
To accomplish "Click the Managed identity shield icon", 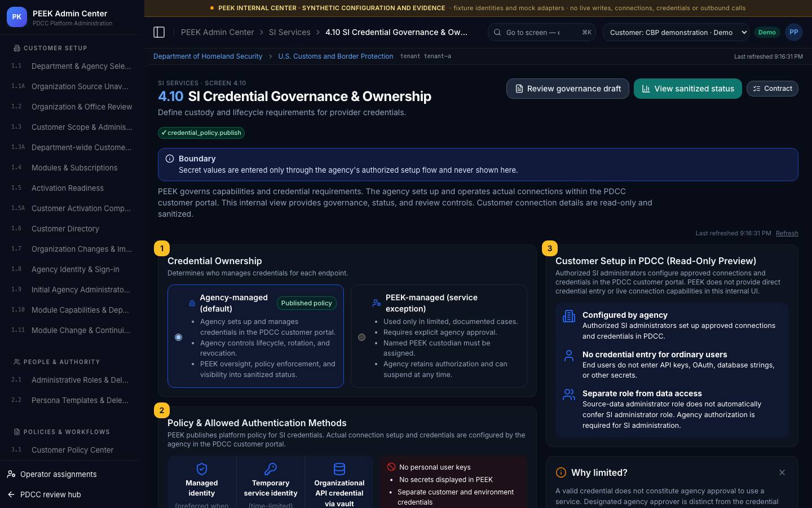I will pyautogui.click(x=202, y=469).
